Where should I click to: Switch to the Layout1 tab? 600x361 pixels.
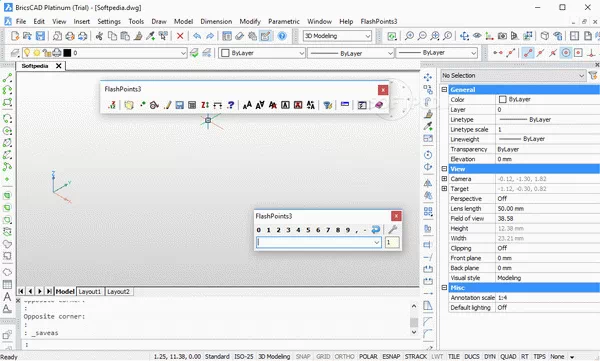point(90,291)
